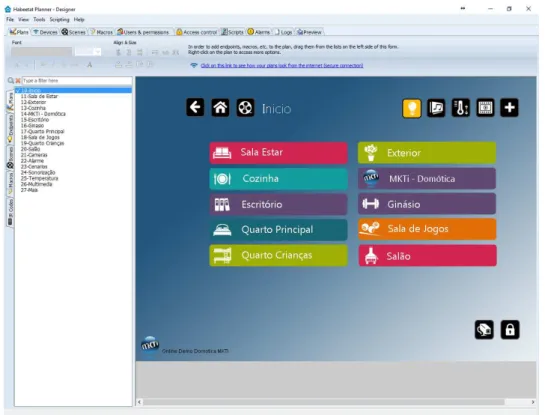Click the plus icon on plan
545x415 pixels.
(x=509, y=108)
